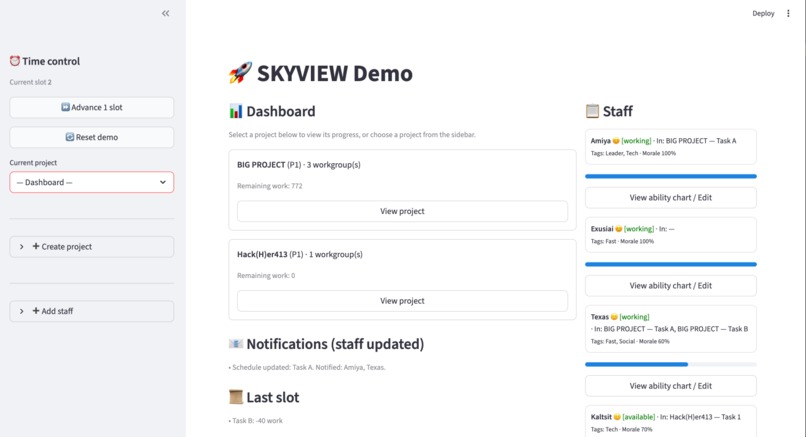
Task: Click the alarm clock icon beside Time control
Action: [x=15, y=61]
